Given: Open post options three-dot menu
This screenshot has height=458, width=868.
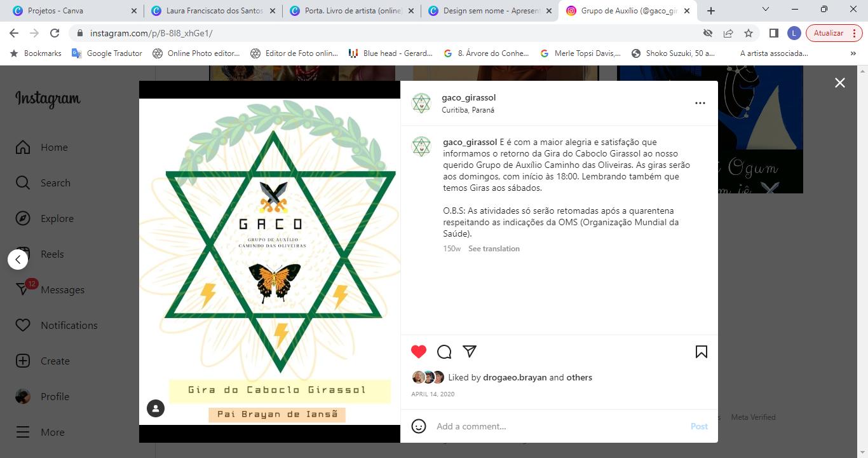Looking at the screenshot, I should tap(700, 103).
